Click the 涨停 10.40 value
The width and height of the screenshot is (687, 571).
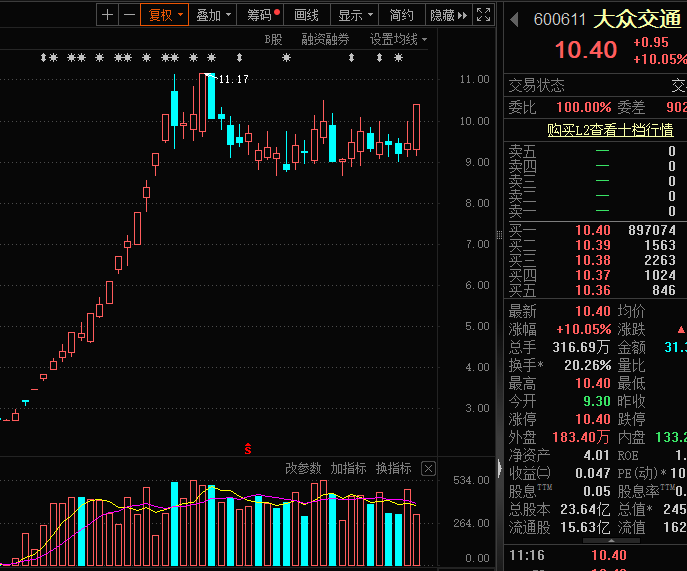point(593,419)
